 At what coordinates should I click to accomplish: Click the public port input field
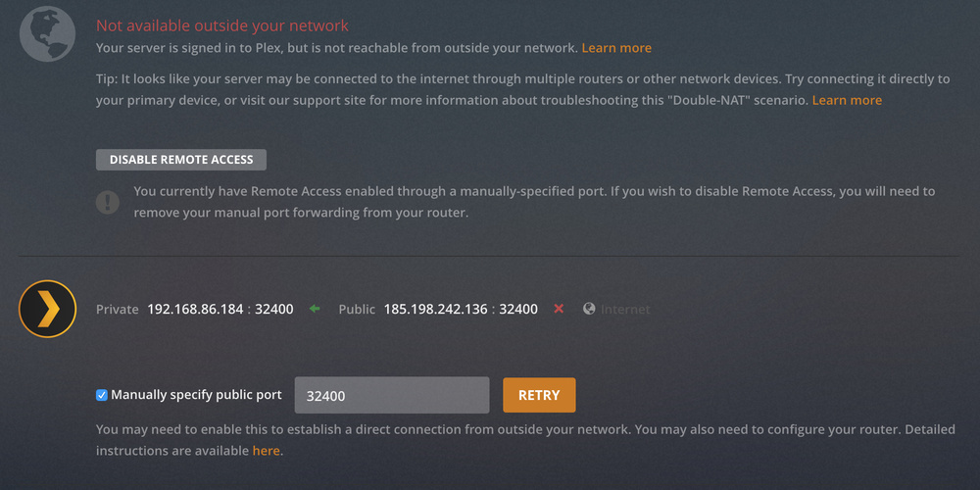coord(392,395)
